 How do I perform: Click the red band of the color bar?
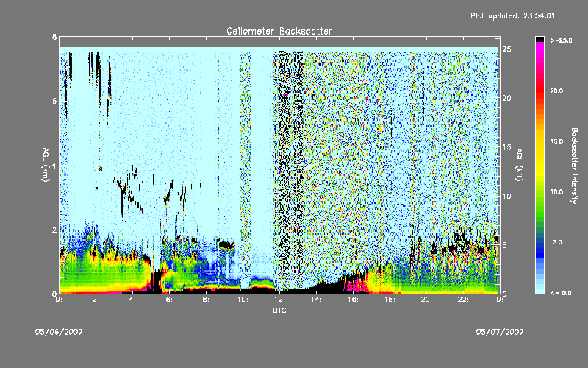click(539, 90)
